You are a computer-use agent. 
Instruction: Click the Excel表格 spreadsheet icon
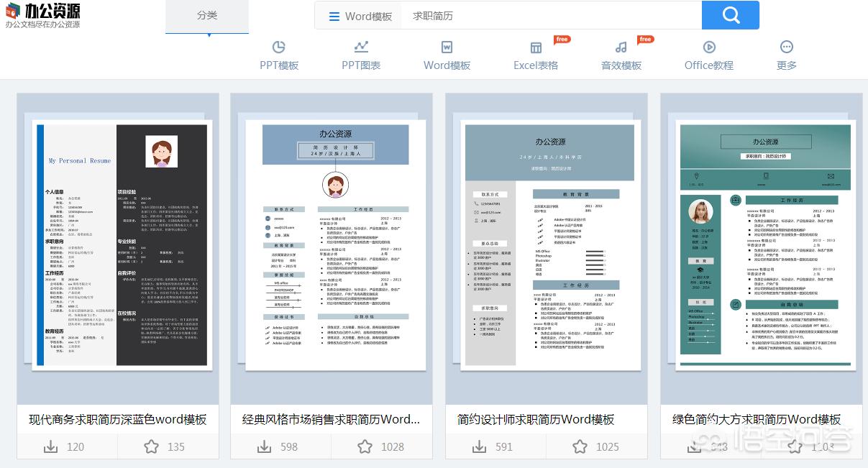[x=536, y=47]
